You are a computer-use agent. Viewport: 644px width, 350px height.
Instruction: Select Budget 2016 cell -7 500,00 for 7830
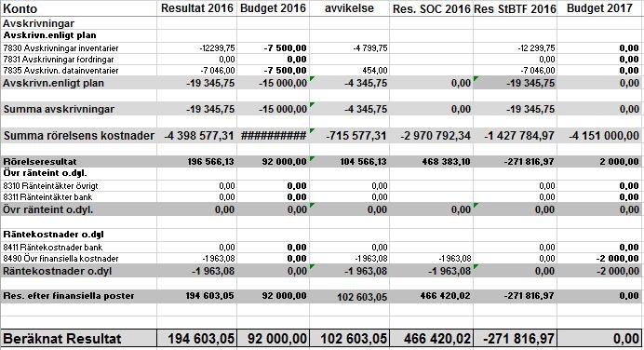(285, 48)
